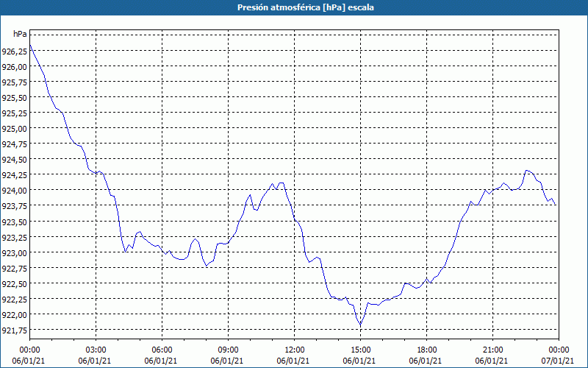The image size is (588, 368).
Task: Select the 926,25 y-axis value
Action: pyautogui.click(x=14, y=52)
